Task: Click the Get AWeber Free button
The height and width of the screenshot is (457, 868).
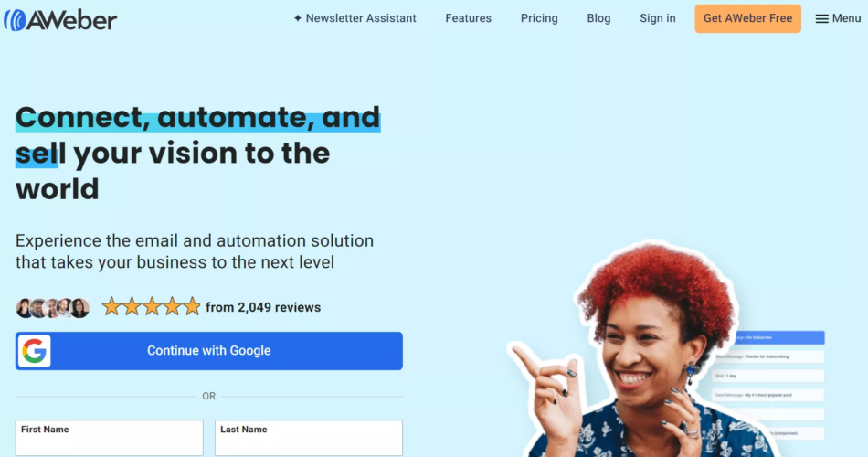Action: point(748,18)
